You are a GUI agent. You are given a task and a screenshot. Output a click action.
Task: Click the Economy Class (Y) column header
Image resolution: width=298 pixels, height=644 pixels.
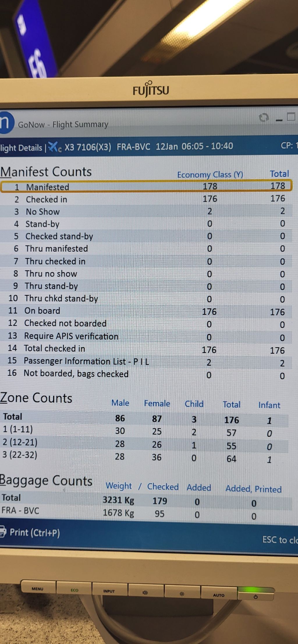click(210, 175)
